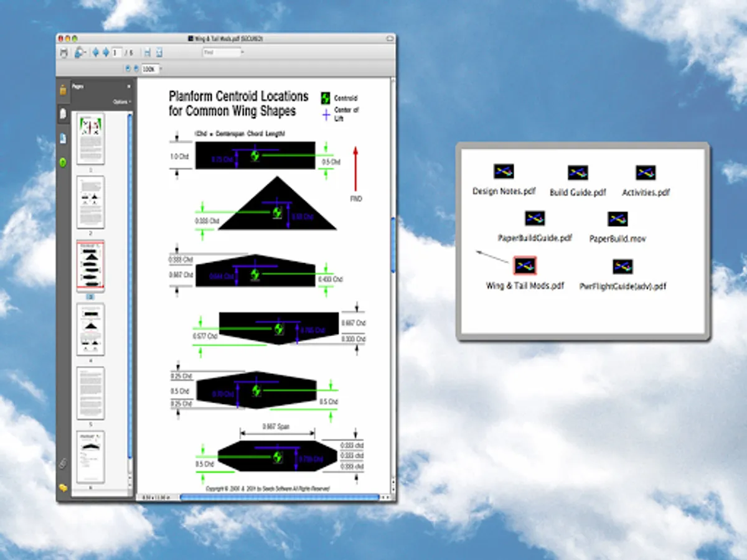This screenshot has width=747, height=560.
Task: Close the Pages panel
Action: (x=129, y=86)
